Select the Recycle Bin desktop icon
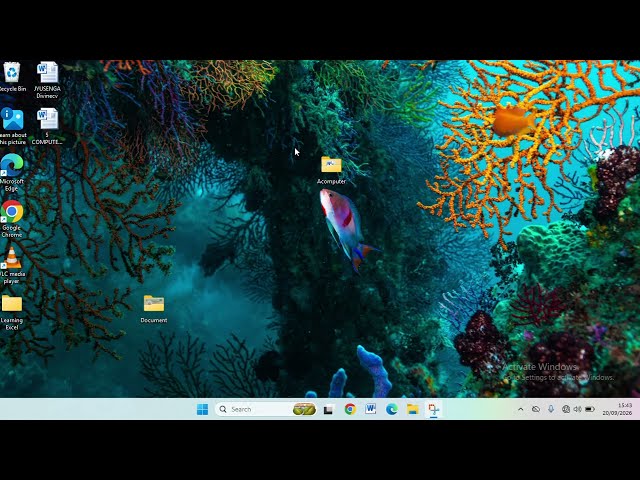This screenshot has width=640, height=480. click(x=12, y=77)
